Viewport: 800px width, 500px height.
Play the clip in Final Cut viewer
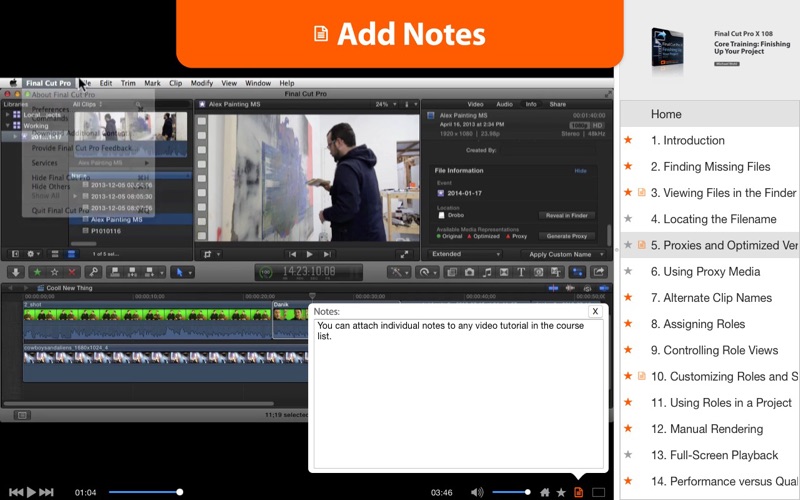(309, 254)
